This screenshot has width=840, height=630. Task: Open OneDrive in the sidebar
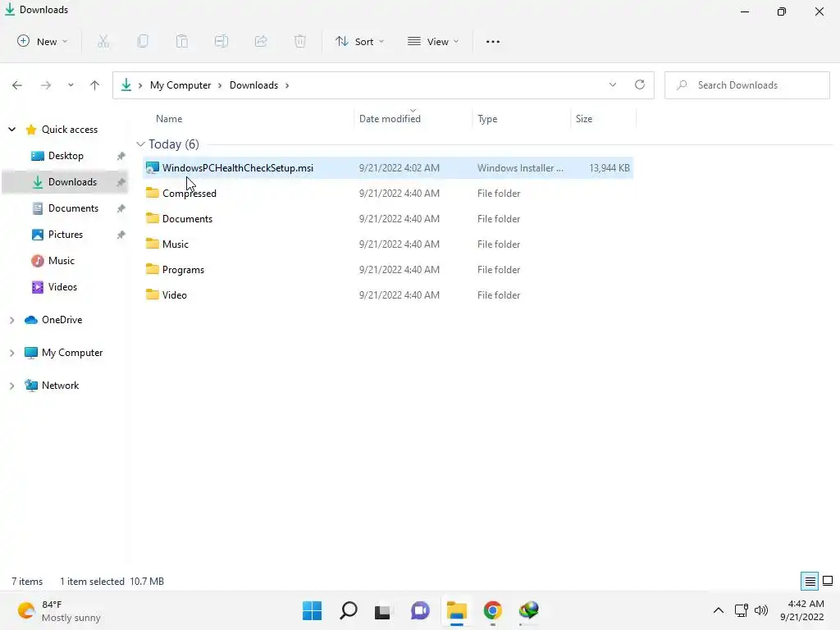pyautogui.click(x=62, y=320)
